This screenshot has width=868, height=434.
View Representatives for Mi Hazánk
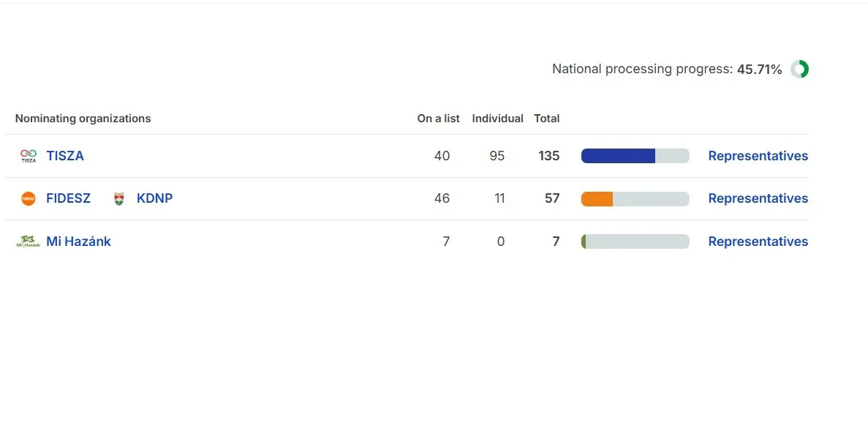(x=758, y=242)
